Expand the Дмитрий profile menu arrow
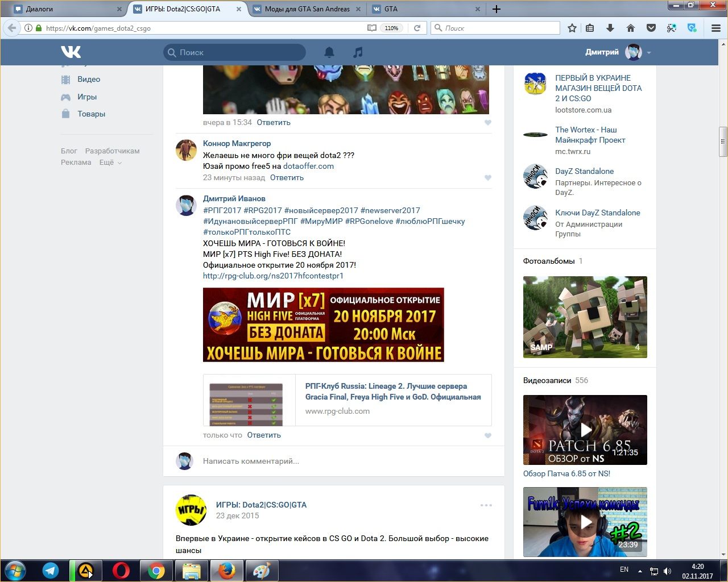 click(x=649, y=53)
